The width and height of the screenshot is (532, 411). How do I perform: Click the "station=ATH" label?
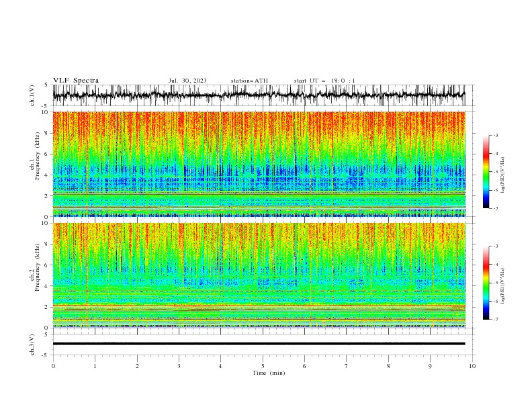(249, 81)
